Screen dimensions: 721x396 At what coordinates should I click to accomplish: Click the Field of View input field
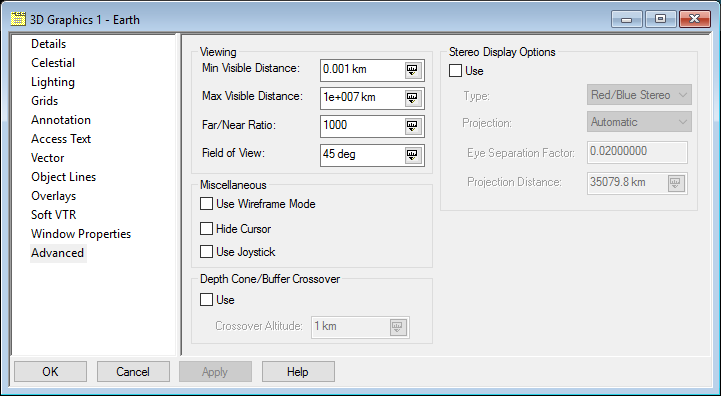coord(362,155)
